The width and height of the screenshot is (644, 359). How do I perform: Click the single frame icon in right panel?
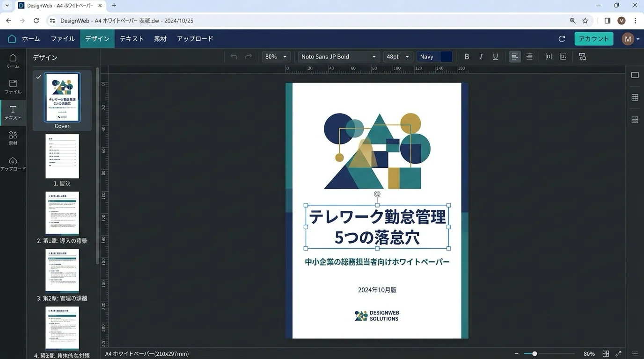pyautogui.click(x=635, y=75)
